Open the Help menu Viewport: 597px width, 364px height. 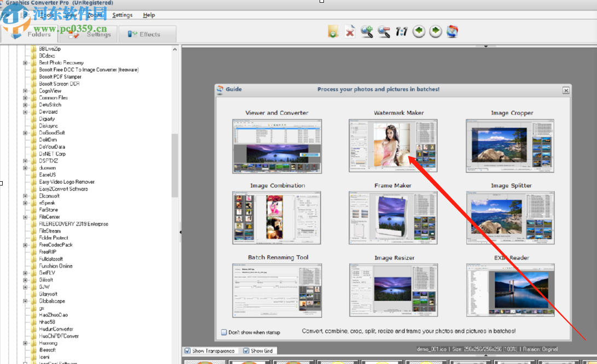[x=149, y=15]
